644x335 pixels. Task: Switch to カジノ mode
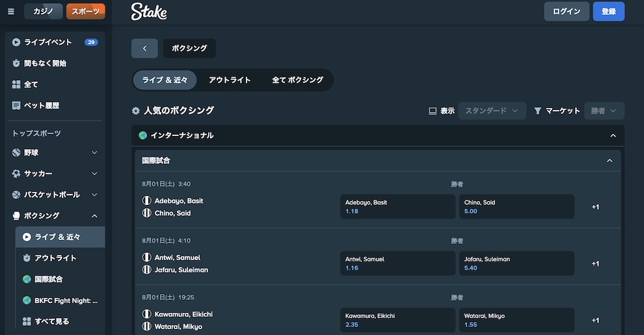[x=44, y=12]
